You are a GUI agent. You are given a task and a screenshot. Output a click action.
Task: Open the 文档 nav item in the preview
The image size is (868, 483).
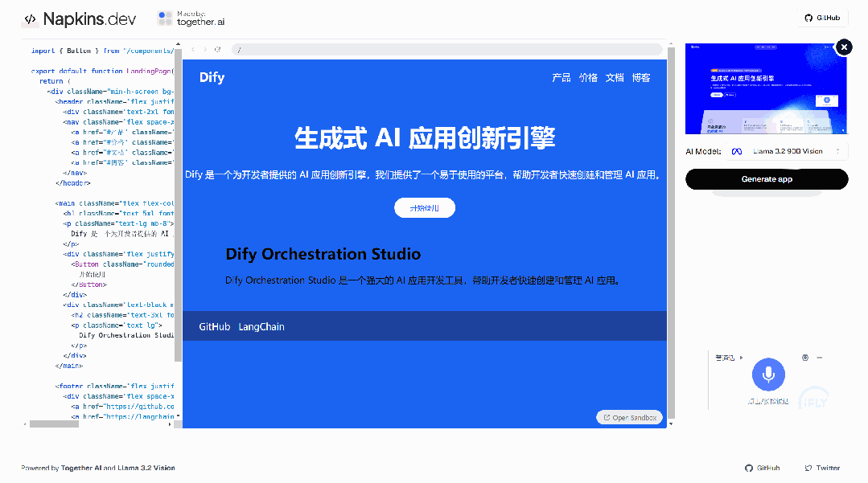point(615,77)
